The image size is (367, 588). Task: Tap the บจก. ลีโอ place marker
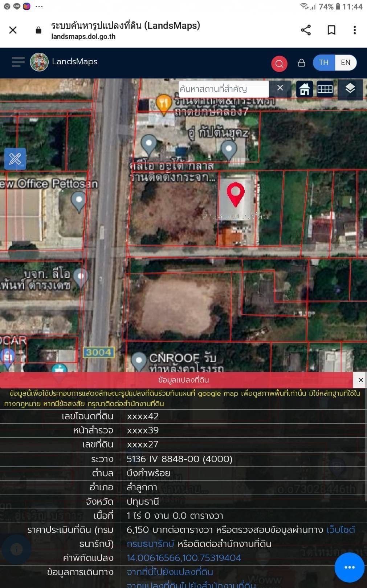tap(81, 278)
